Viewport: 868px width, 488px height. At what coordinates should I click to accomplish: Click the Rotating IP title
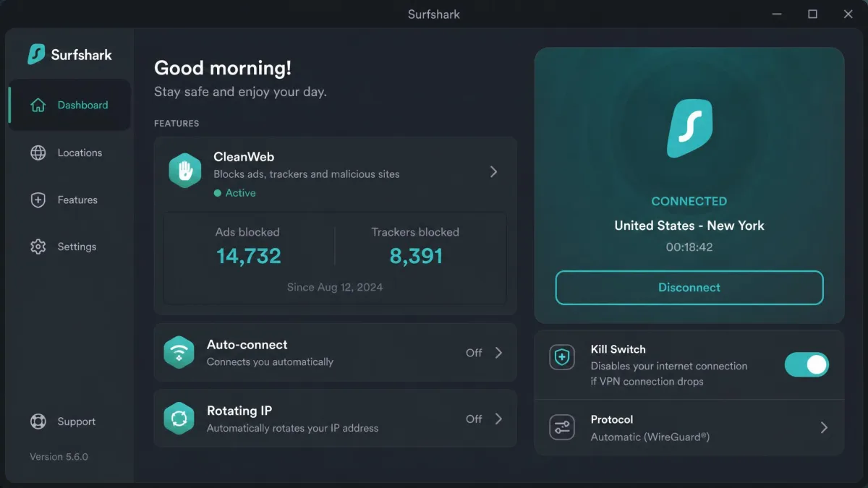point(239,411)
